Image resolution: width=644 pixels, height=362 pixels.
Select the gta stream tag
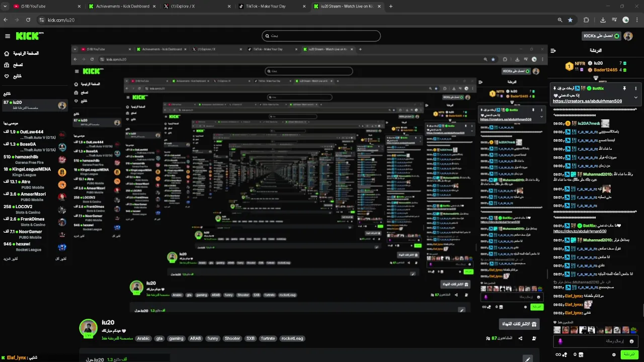point(159,338)
